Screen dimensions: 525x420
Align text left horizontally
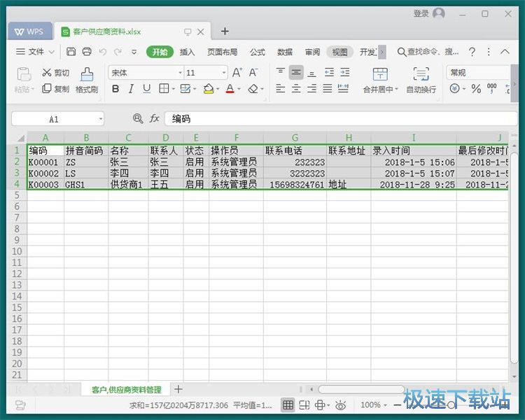tap(280, 89)
